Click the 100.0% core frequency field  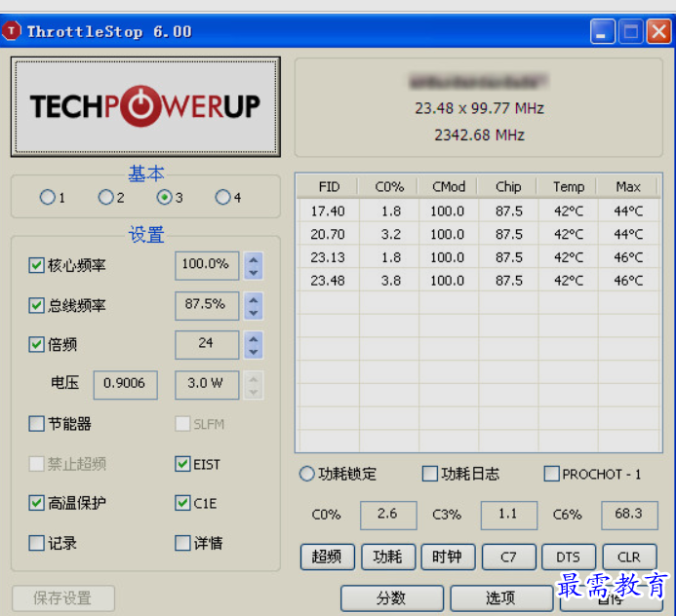tap(207, 266)
